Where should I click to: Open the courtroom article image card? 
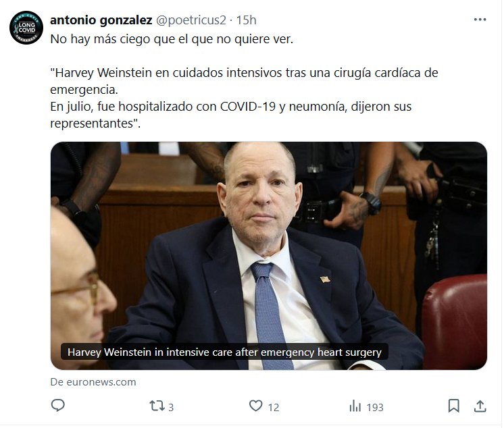click(x=269, y=256)
